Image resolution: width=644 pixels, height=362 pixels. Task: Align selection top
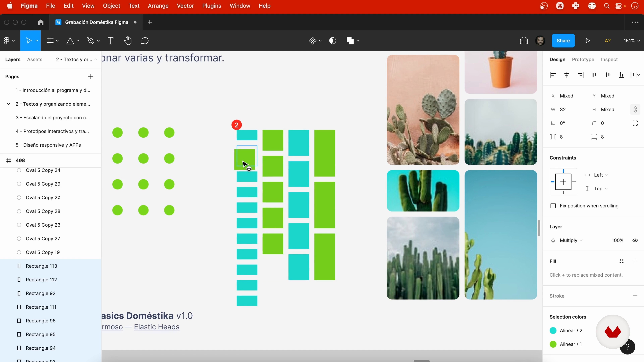click(594, 75)
